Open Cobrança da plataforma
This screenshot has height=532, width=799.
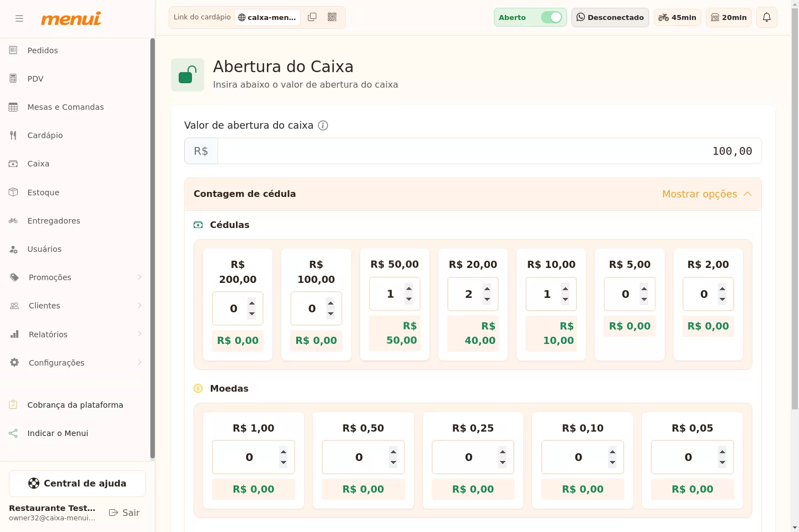click(x=75, y=405)
